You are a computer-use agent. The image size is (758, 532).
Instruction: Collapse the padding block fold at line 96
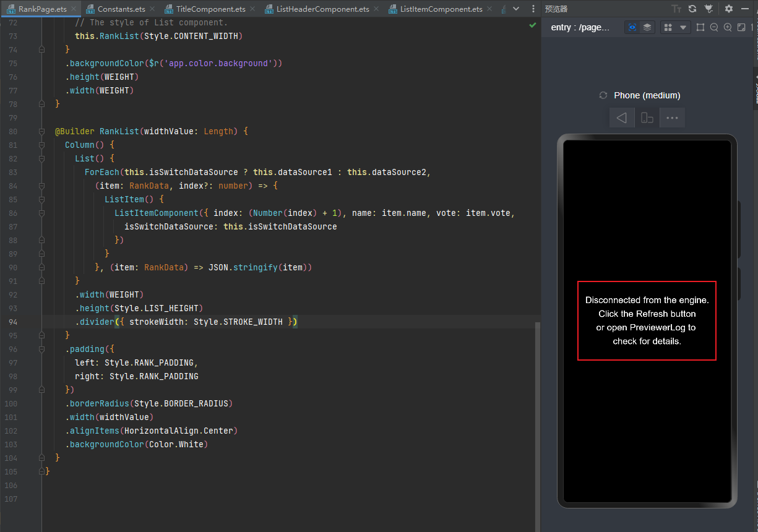(x=42, y=350)
